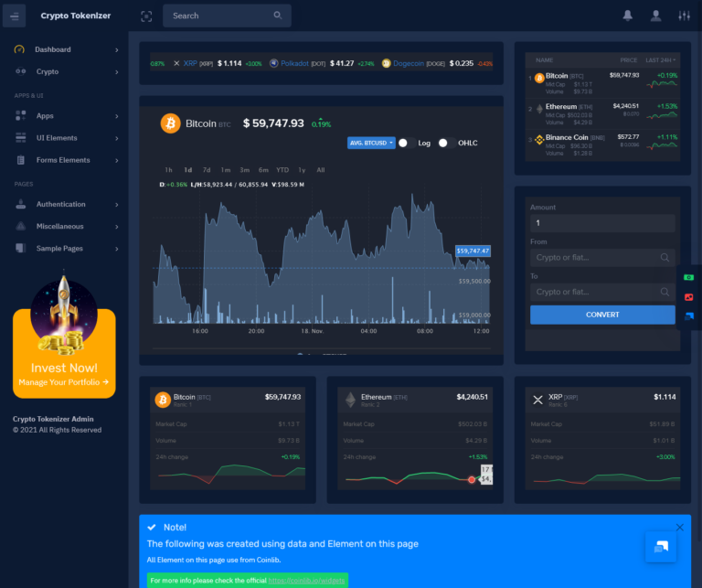Select the All chart range
Viewport: 702px width, 588px height.
[321, 170]
